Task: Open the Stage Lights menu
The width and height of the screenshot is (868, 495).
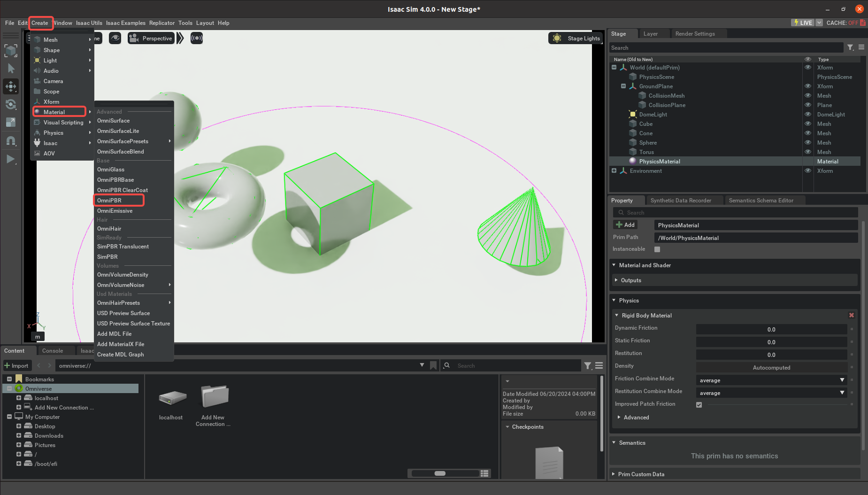Action: point(576,39)
